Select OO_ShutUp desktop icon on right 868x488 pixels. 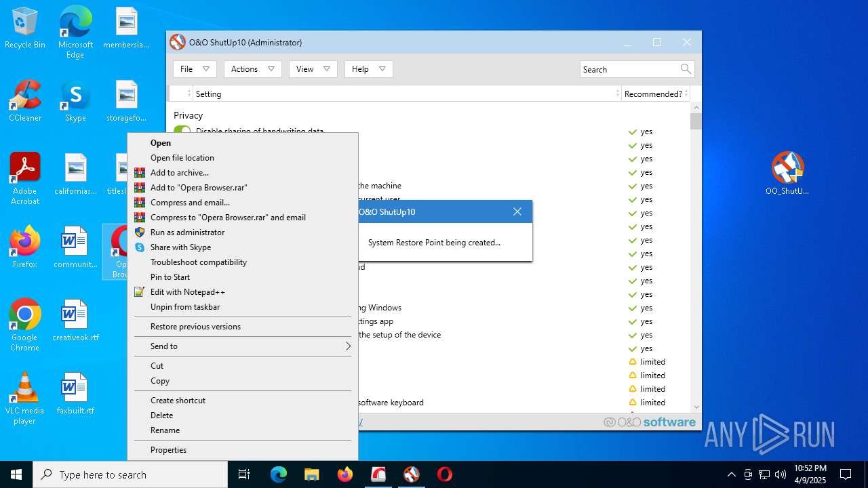pos(787,174)
